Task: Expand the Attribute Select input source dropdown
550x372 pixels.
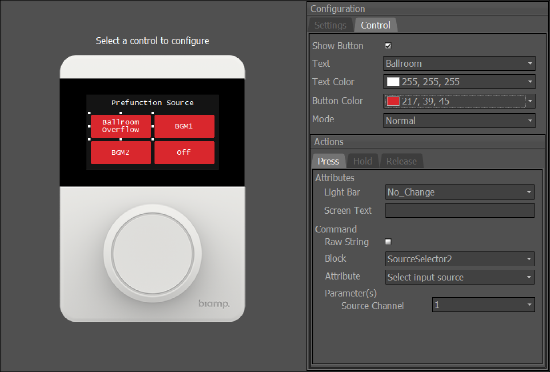Action: coord(460,277)
